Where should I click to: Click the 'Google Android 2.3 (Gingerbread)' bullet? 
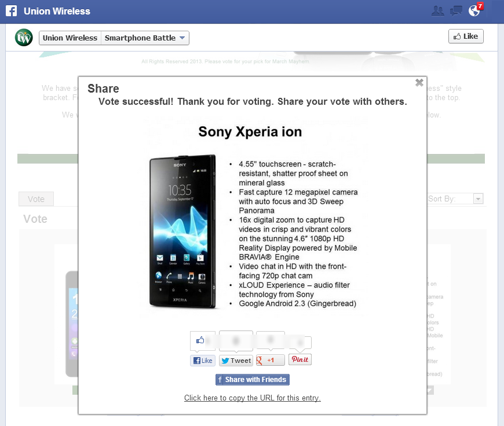click(297, 304)
